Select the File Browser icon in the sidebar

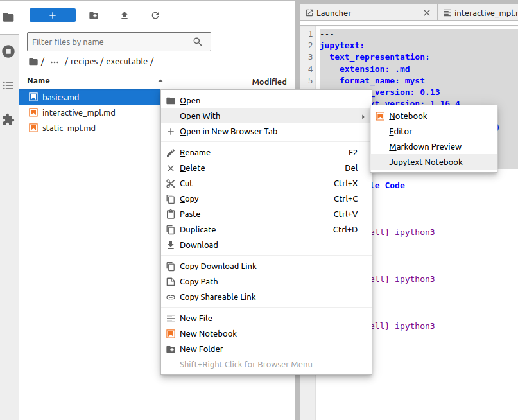[8, 17]
